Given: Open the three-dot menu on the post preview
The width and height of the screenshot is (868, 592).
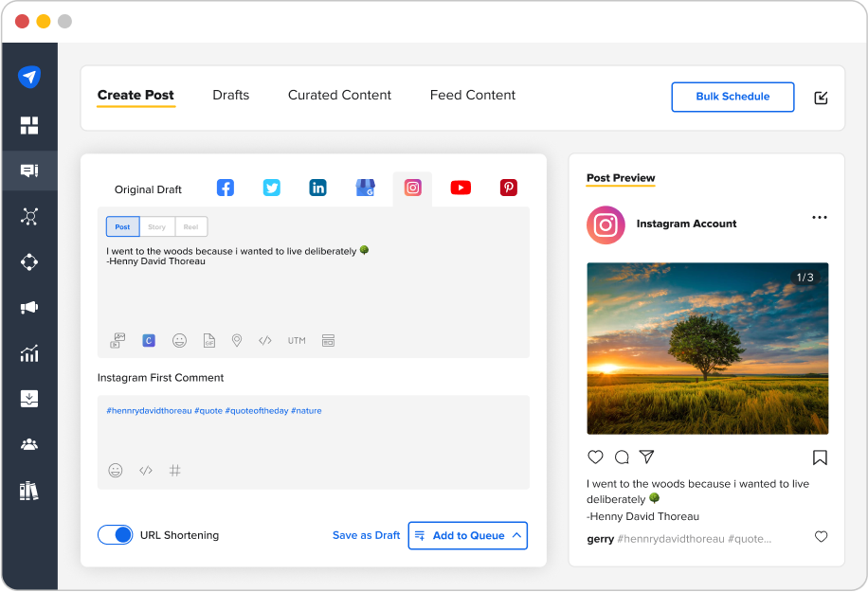Looking at the screenshot, I should coord(819,217).
